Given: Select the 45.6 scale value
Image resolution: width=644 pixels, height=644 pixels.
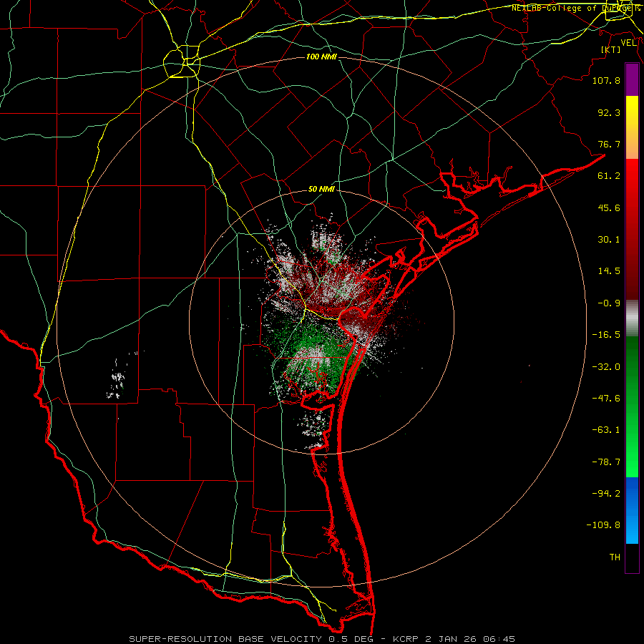Looking at the screenshot, I should [609, 208].
